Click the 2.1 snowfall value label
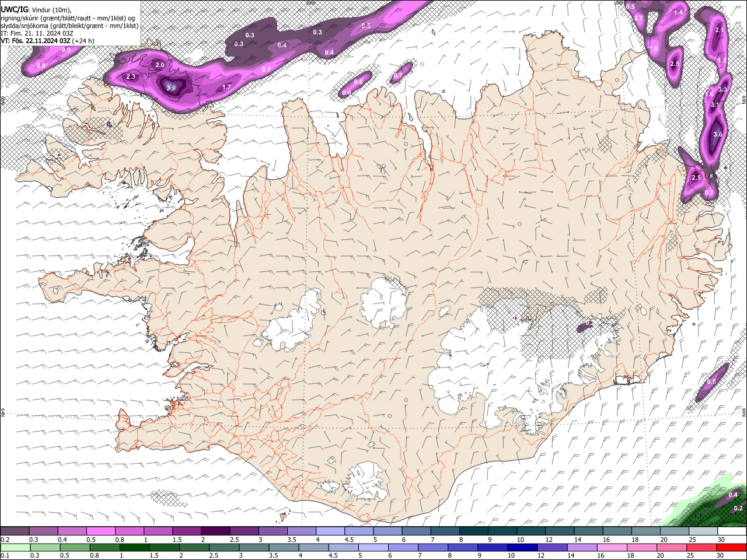747x560 pixels. 720,30
